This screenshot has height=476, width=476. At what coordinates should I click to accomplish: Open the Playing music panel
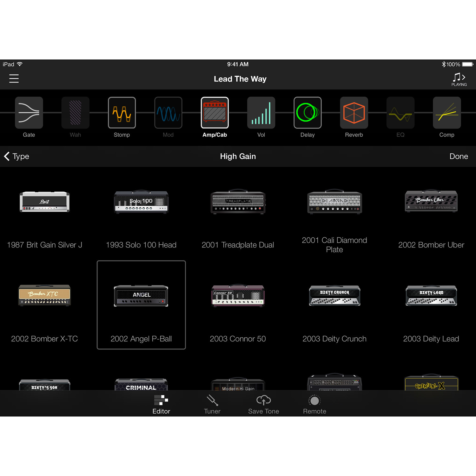pos(459,79)
